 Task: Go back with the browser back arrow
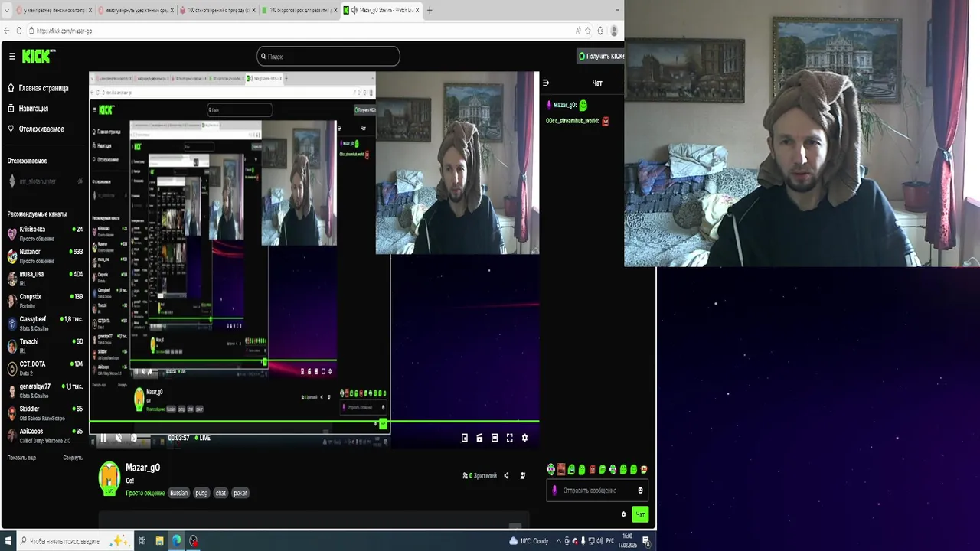[7, 31]
